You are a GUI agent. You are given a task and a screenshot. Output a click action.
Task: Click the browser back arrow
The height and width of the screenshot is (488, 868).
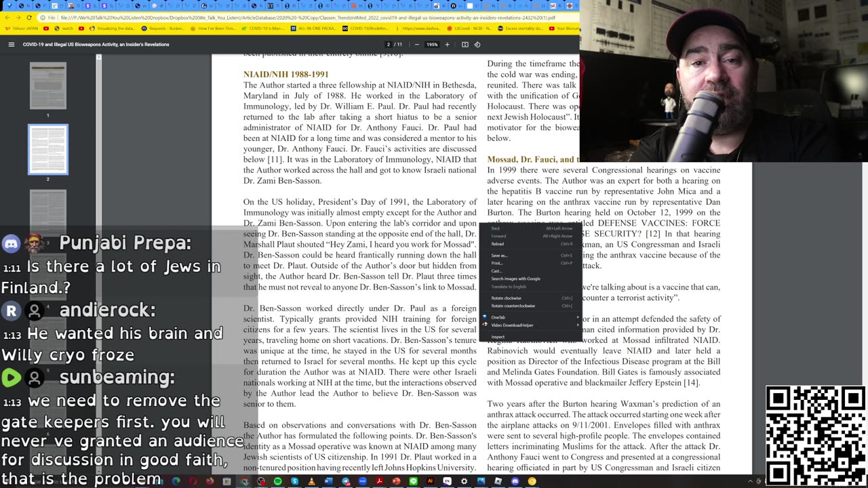7,18
